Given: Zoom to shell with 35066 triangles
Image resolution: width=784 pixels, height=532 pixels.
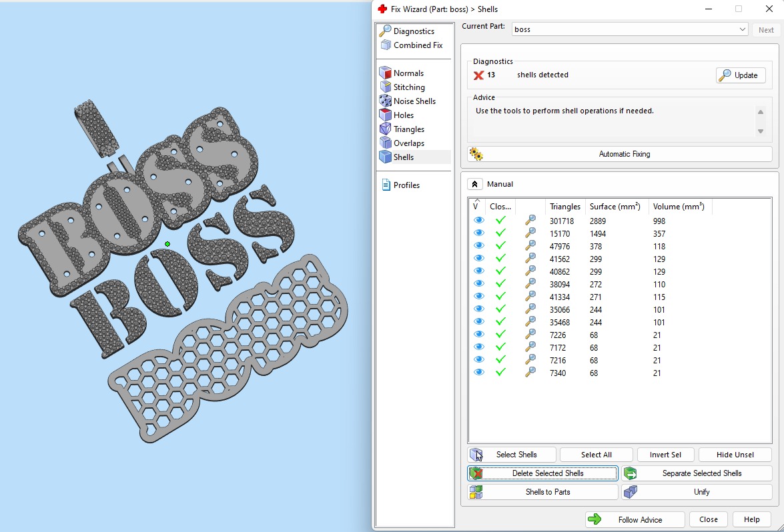Looking at the screenshot, I should pyautogui.click(x=530, y=309).
